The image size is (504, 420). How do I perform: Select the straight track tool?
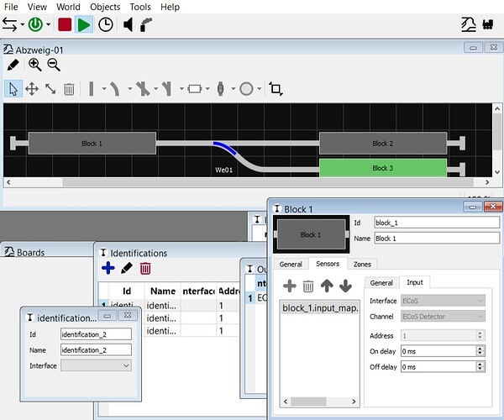pos(92,89)
